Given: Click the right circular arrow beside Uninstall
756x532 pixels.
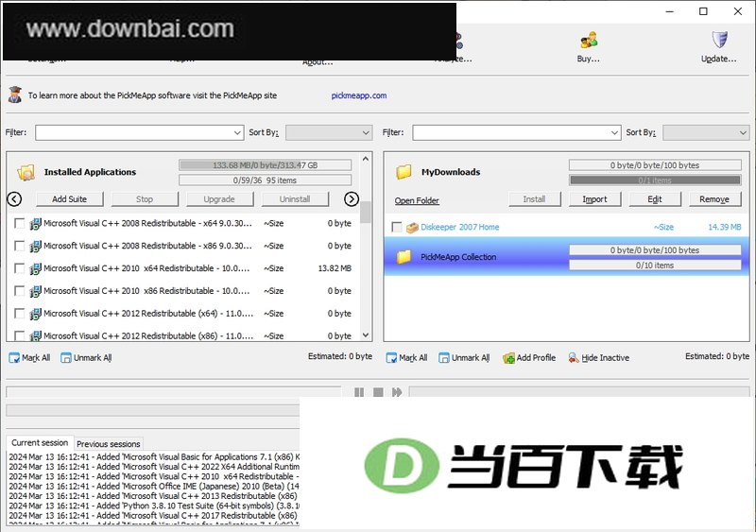Looking at the screenshot, I should (x=351, y=198).
